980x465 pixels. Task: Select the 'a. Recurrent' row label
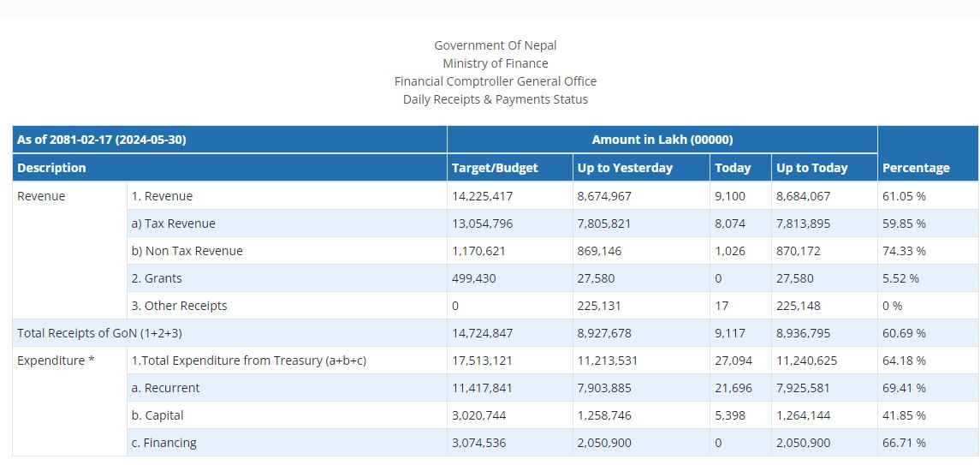pyautogui.click(x=165, y=388)
